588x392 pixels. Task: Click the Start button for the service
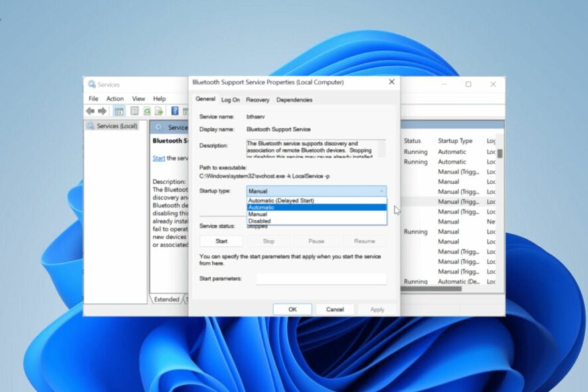[x=221, y=241]
